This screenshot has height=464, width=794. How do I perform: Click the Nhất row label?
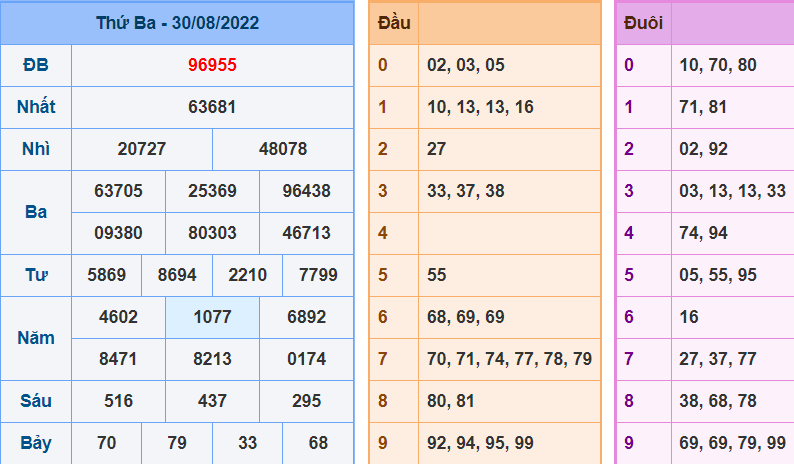(36, 107)
